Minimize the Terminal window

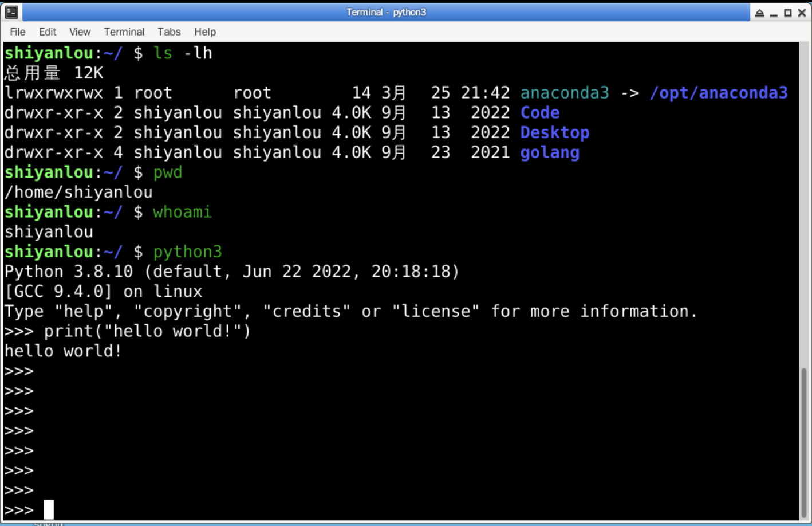(774, 13)
